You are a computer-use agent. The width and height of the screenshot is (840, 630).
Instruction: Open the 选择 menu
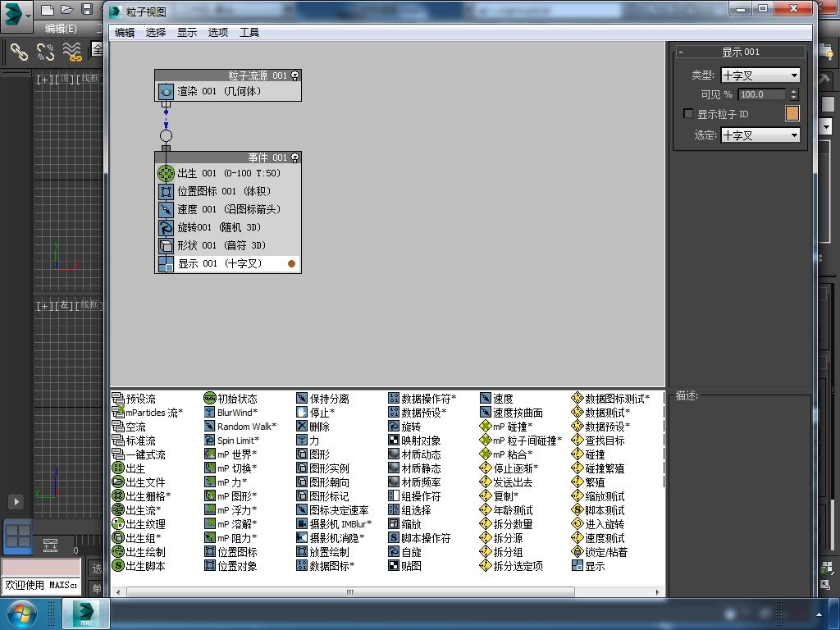pos(155,33)
